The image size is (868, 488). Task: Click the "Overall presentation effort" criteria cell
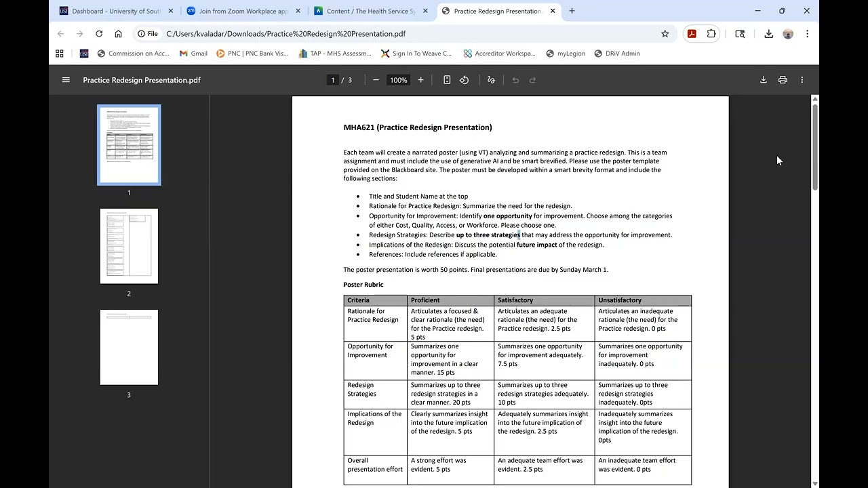[x=376, y=470]
